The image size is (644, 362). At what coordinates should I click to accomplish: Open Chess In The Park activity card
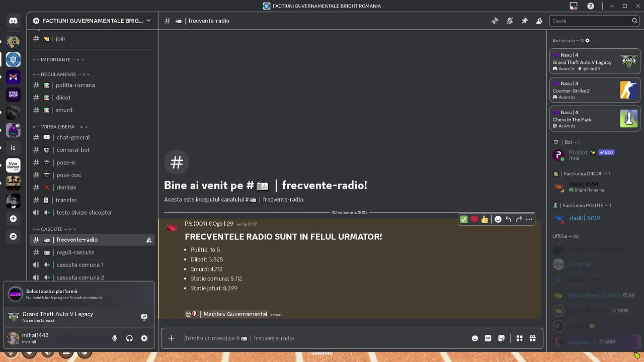pyautogui.click(x=595, y=119)
